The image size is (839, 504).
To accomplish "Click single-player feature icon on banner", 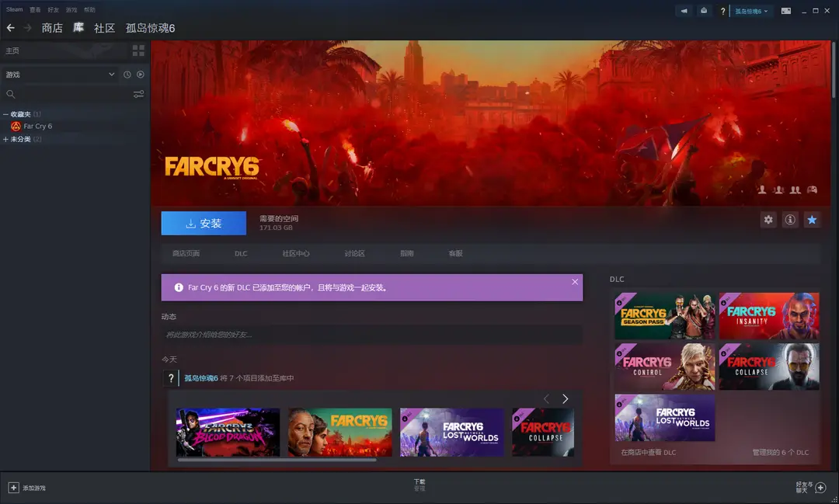I will [762, 190].
